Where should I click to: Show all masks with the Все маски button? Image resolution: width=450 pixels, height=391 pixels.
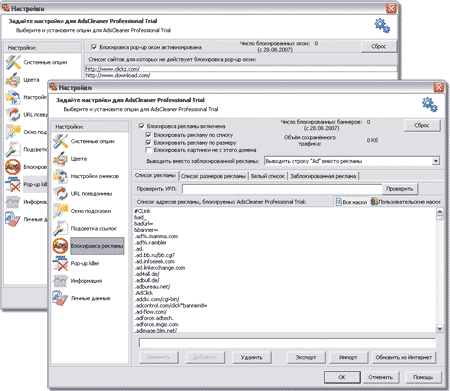[x=351, y=202]
